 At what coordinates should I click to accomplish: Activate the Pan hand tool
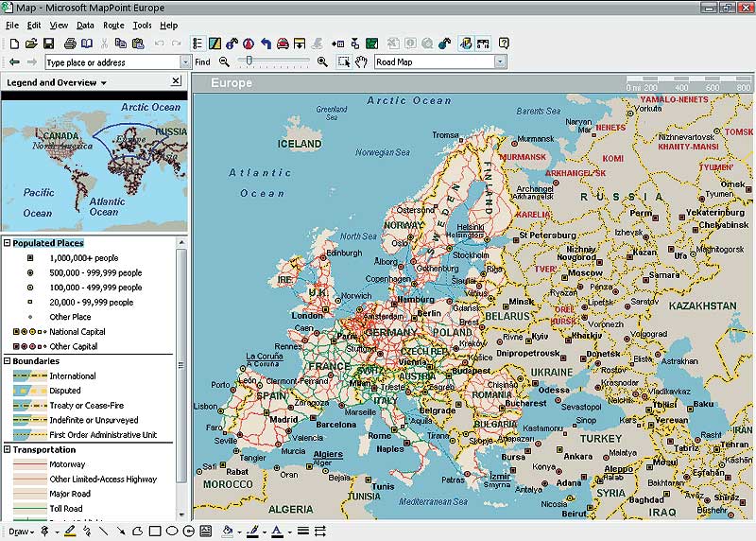361,61
